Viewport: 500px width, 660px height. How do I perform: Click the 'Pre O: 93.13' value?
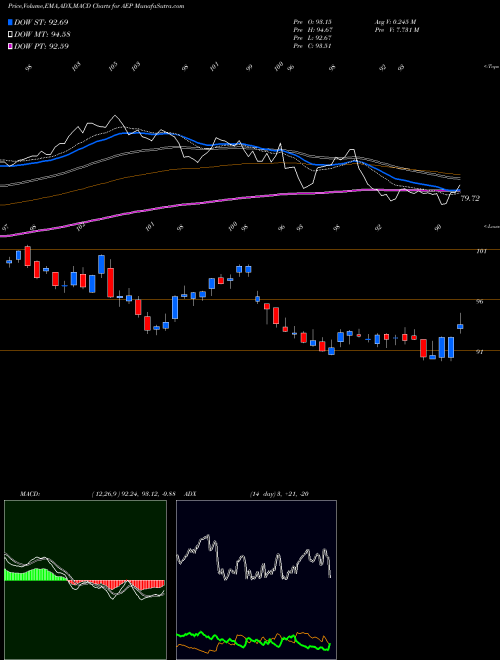click(x=313, y=22)
